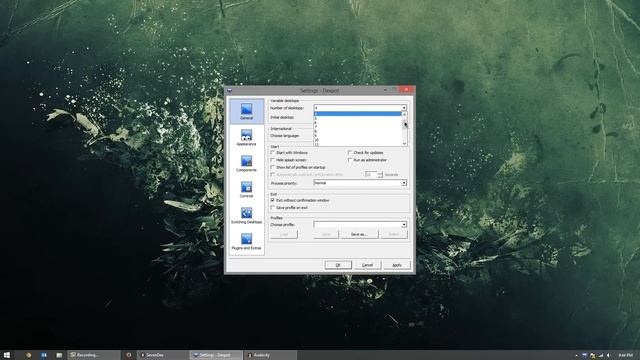
Task: Click the Cancel button
Action: (x=367, y=265)
